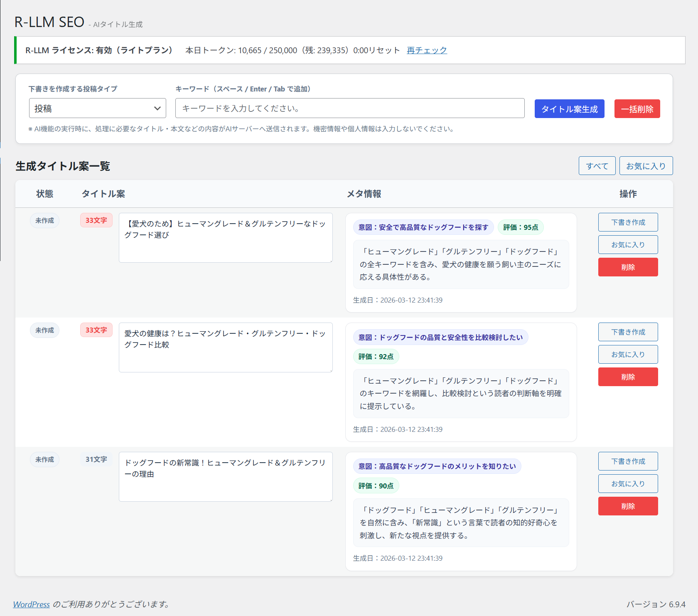The height and width of the screenshot is (616, 698).
Task: Click the 一括削除 bulk delete button
Action: tap(637, 109)
